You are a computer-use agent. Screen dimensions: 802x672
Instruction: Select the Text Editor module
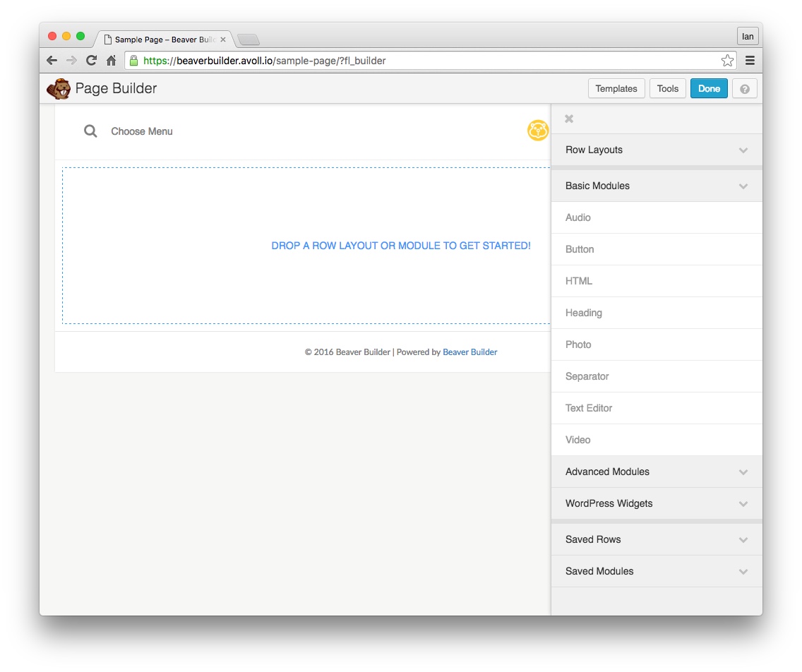point(657,407)
